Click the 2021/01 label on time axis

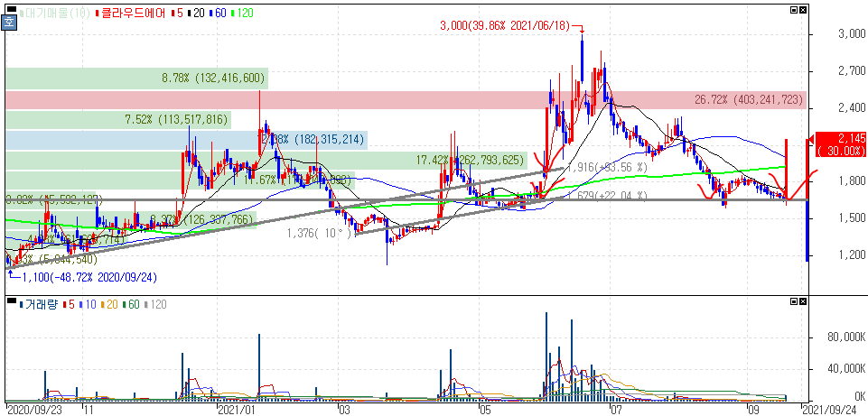pos(236,410)
